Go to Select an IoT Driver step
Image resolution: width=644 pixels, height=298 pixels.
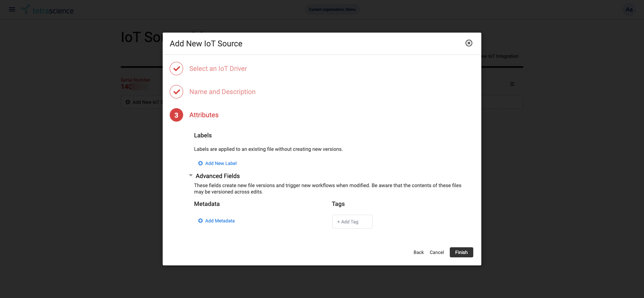218,69
